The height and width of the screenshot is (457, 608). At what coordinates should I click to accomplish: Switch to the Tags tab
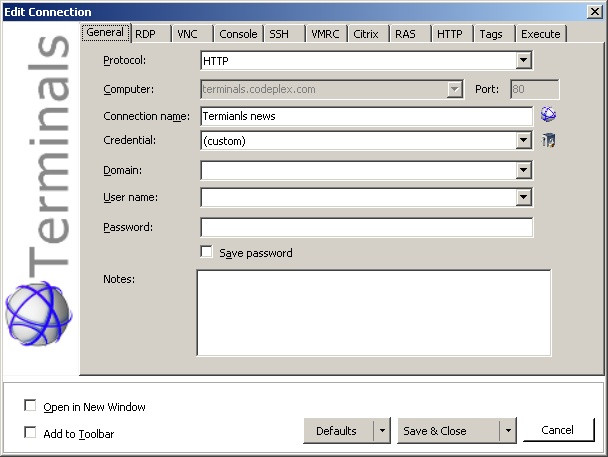pyautogui.click(x=494, y=34)
